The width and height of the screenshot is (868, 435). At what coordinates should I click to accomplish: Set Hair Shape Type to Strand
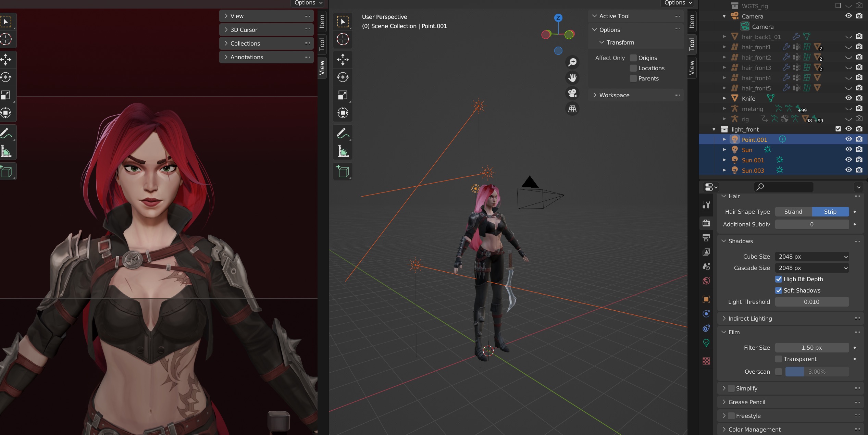click(793, 212)
